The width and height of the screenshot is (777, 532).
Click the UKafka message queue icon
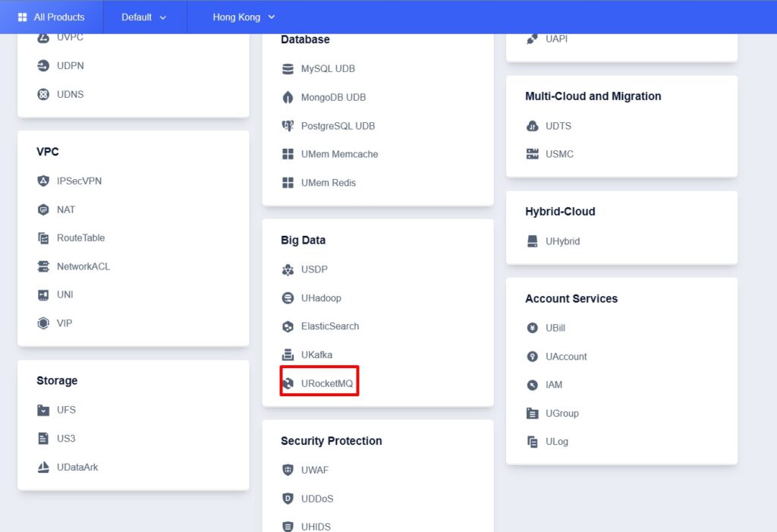[288, 354]
